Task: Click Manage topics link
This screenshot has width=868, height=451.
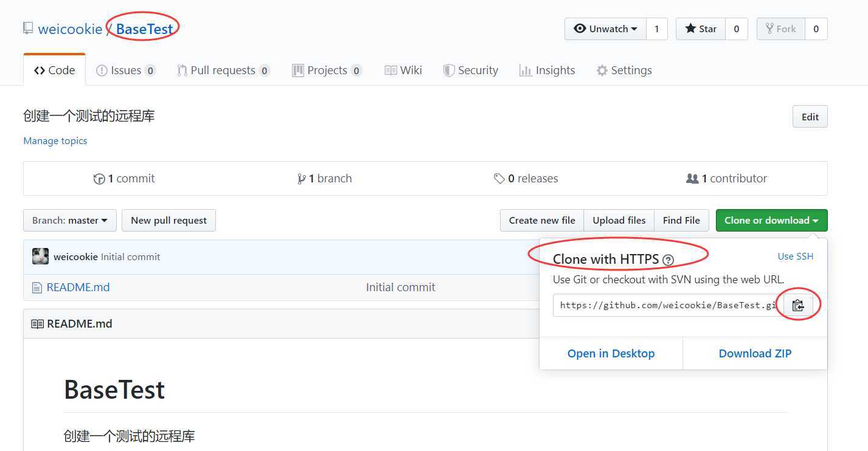Action: (x=55, y=140)
